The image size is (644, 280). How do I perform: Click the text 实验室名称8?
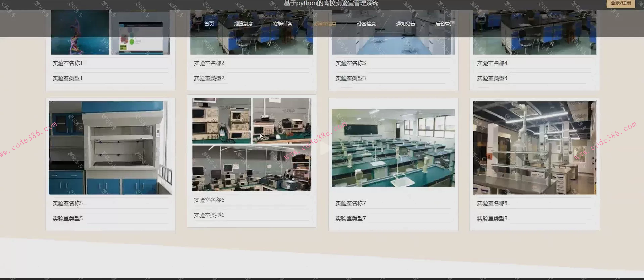point(492,203)
